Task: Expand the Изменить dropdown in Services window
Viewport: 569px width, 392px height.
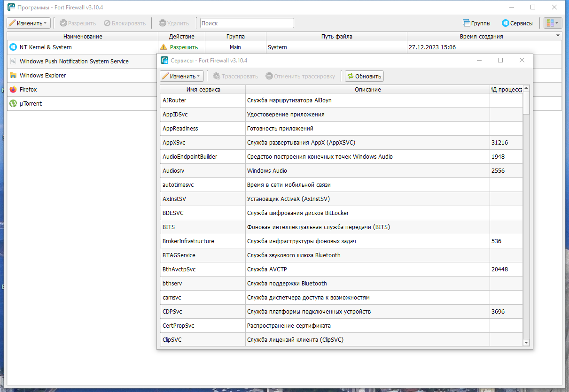Action: pos(182,76)
